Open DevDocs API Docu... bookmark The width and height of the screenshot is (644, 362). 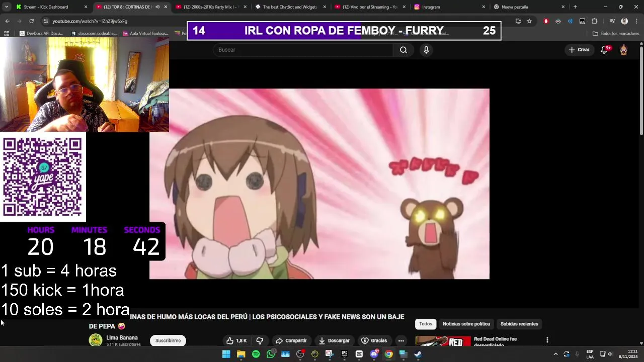[x=41, y=34]
